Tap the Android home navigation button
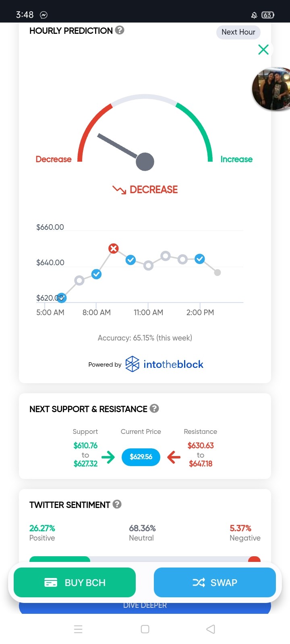Viewport: 290px width, 644px height. pyautogui.click(x=145, y=629)
